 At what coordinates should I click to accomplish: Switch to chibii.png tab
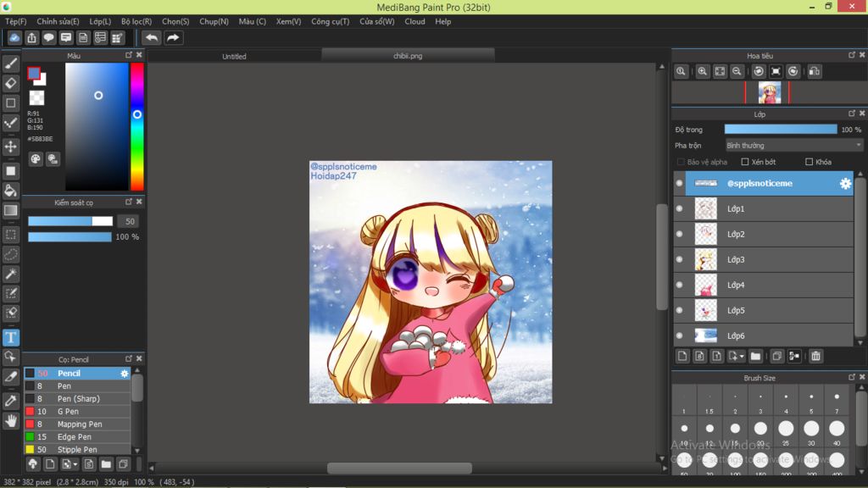point(408,56)
